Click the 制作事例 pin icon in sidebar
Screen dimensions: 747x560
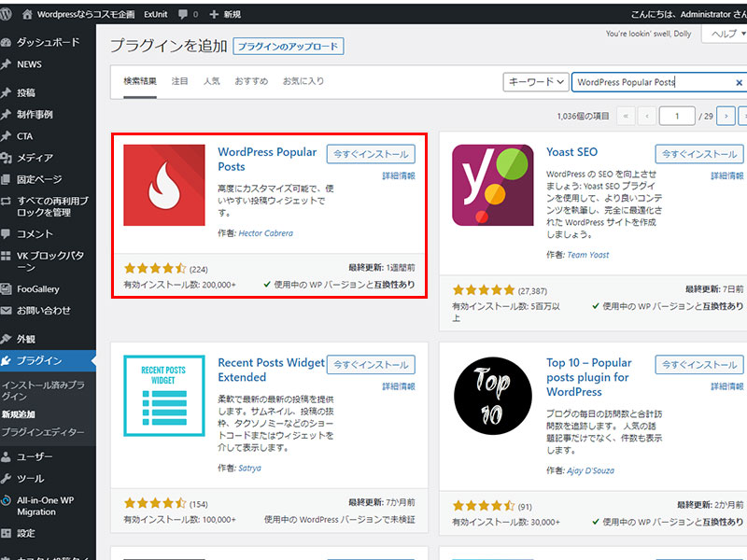tap(6, 114)
